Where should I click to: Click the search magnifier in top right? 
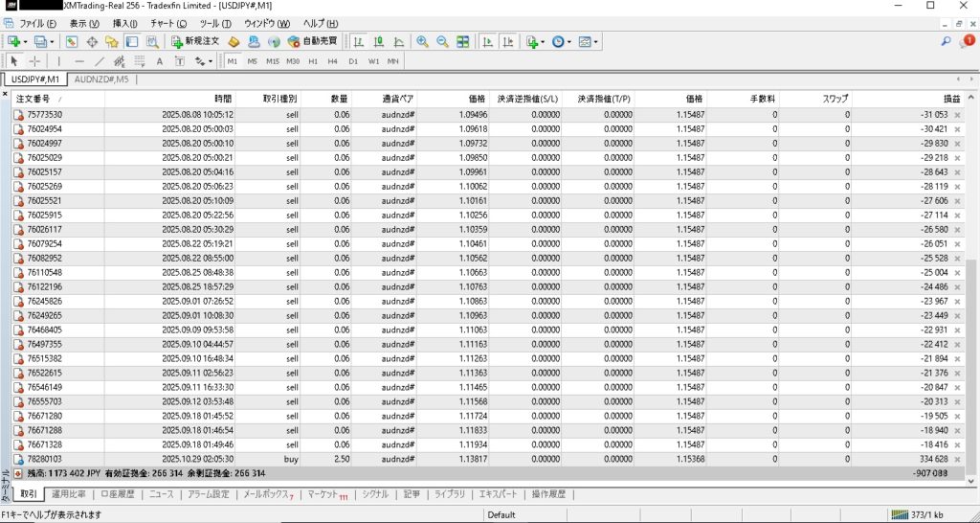point(947,42)
